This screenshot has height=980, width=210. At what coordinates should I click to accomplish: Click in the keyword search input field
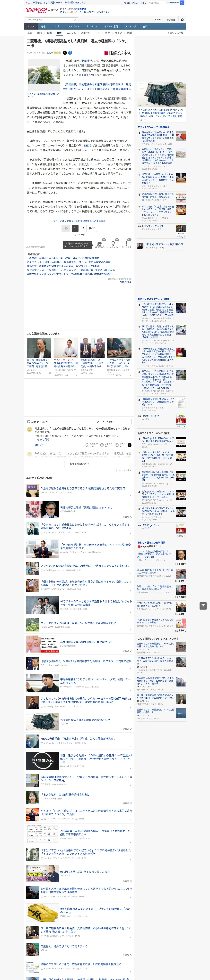pos(49,20)
